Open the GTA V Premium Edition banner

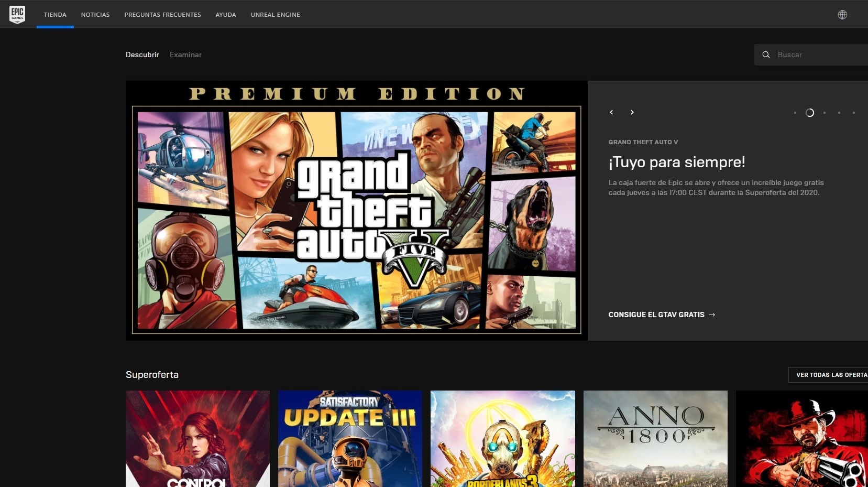(357, 211)
